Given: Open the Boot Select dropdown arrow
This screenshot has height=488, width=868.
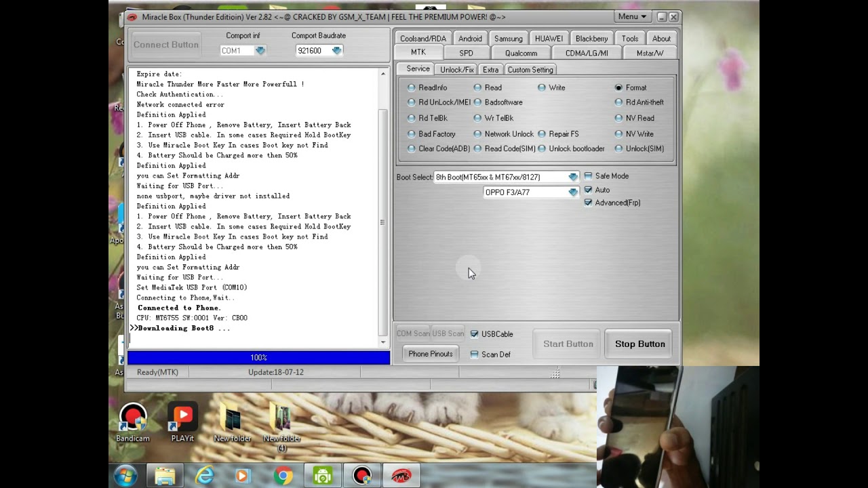Looking at the screenshot, I should coord(573,177).
